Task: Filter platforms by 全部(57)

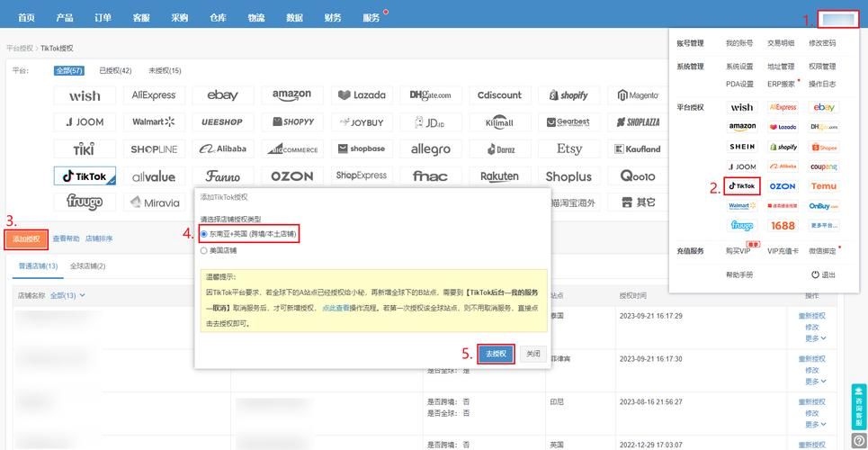Action: tap(68, 71)
